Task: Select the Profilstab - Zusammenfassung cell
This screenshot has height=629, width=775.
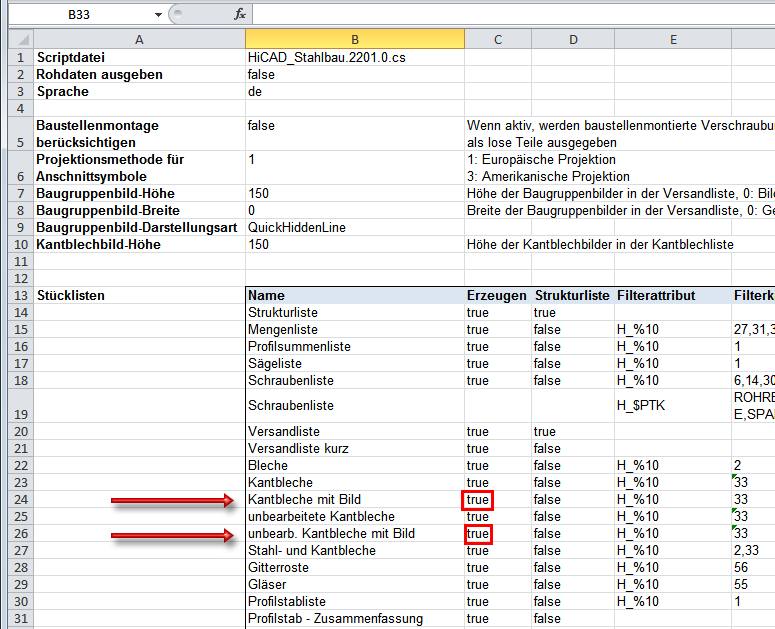Action: point(335,619)
